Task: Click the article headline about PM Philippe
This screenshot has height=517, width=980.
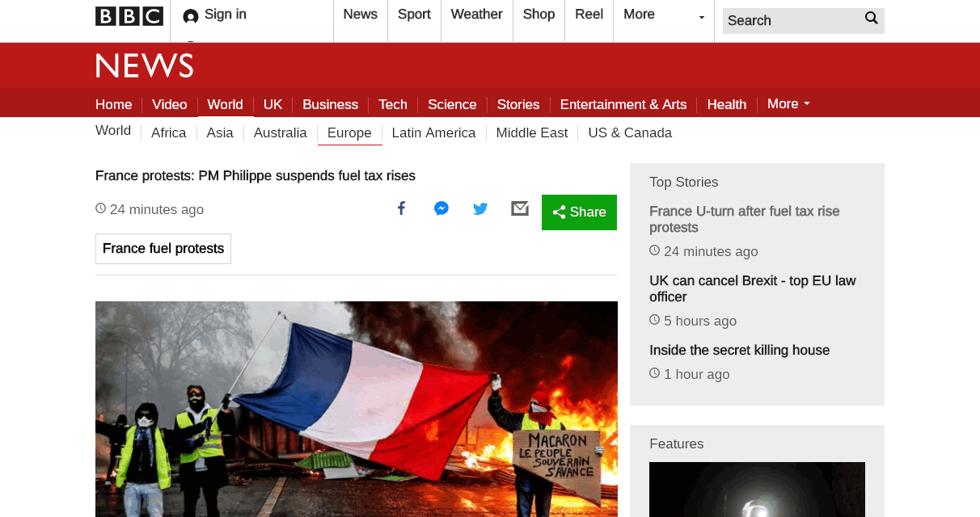Action: tap(256, 176)
